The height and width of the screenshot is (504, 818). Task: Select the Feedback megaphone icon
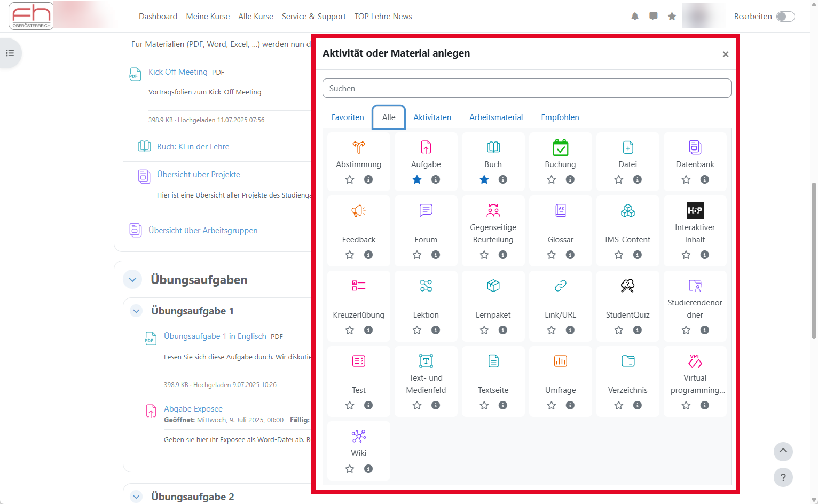[359, 210]
